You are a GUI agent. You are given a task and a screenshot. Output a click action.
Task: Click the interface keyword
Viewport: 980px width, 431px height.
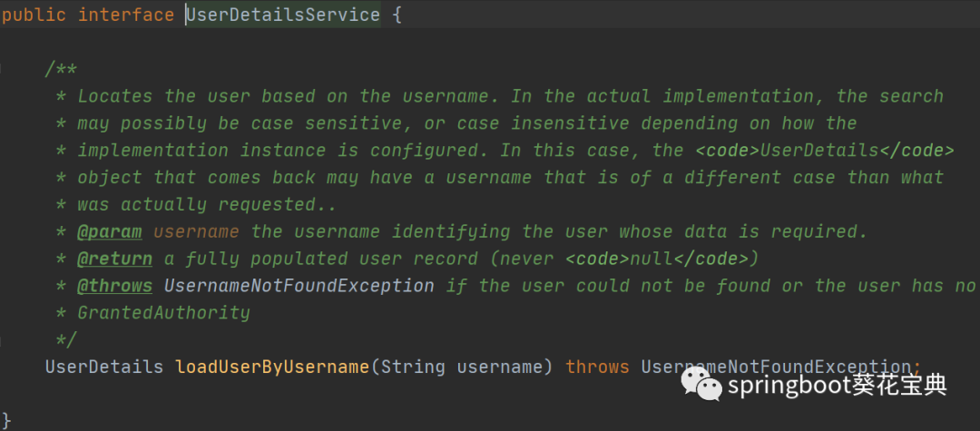click(x=126, y=15)
